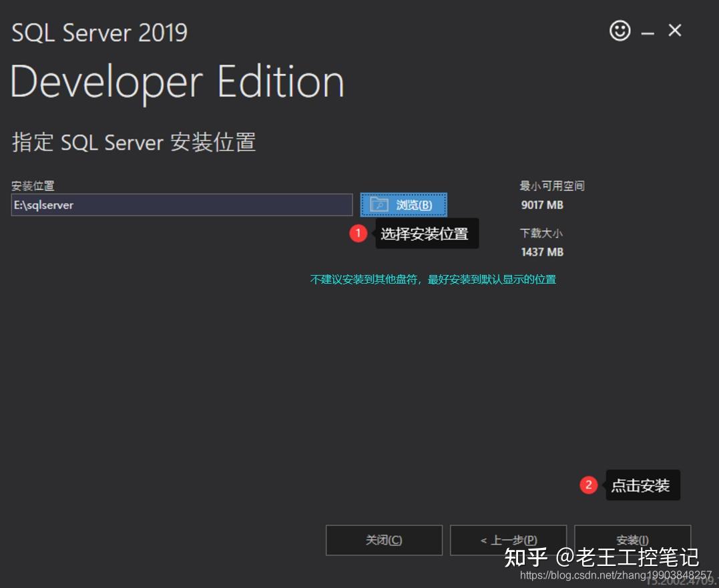Go back using the 上一步(P) button
The height and width of the screenshot is (588, 719).
click(508, 540)
